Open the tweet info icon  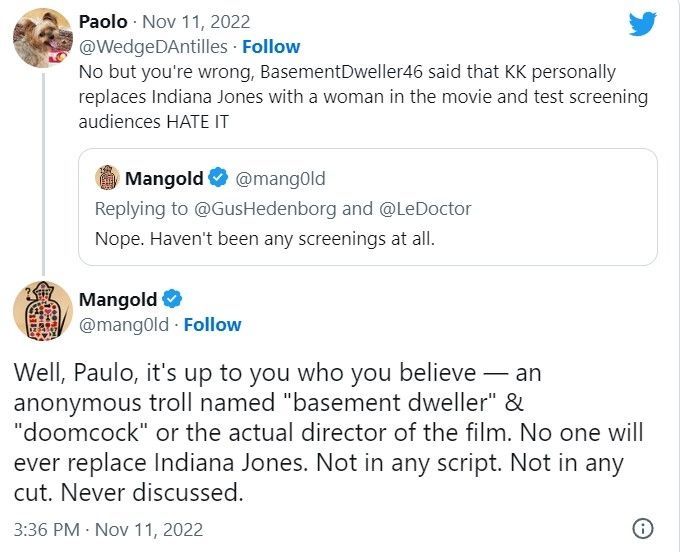(x=643, y=528)
